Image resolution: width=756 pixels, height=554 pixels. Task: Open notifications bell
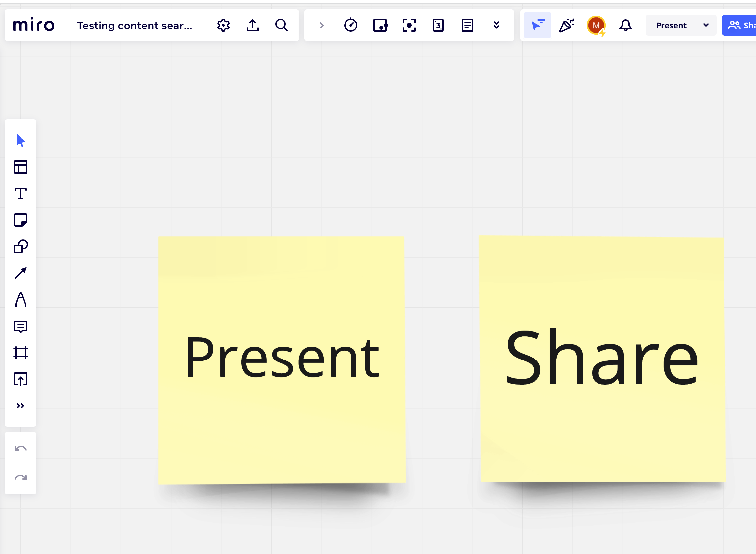(625, 25)
